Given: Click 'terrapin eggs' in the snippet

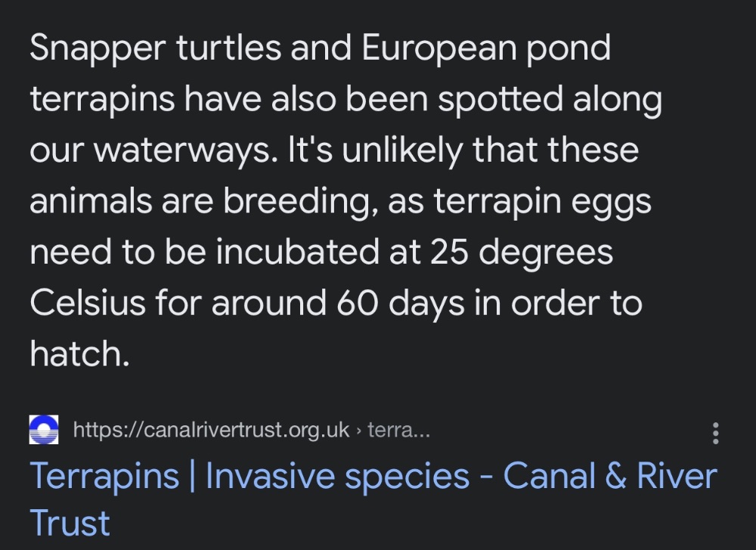Looking at the screenshot, I should [x=542, y=202].
